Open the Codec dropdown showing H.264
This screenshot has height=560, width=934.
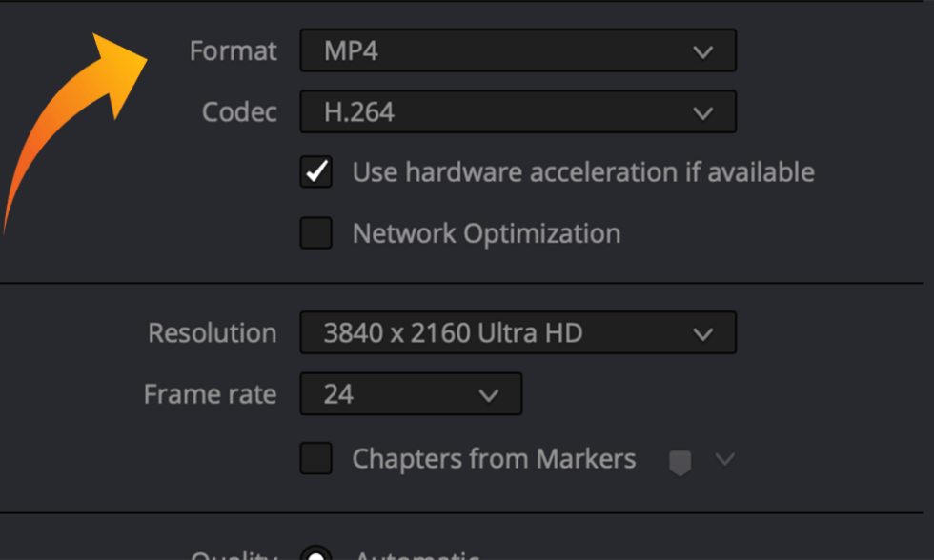click(x=518, y=111)
